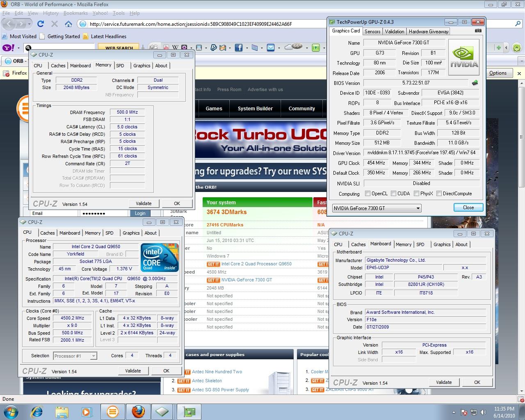Launch Internet Explorer from taskbar

(x=37, y=411)
